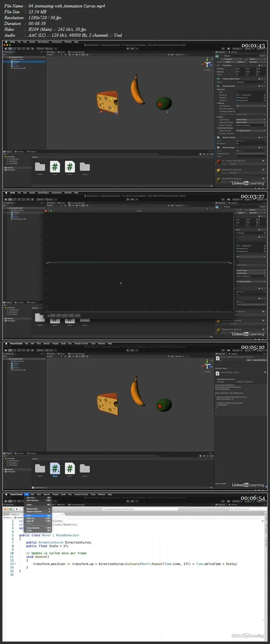270x644 pixels.
Task: Click Local button in 00:01:43 toolbar
Action: [x=49, y=48]
